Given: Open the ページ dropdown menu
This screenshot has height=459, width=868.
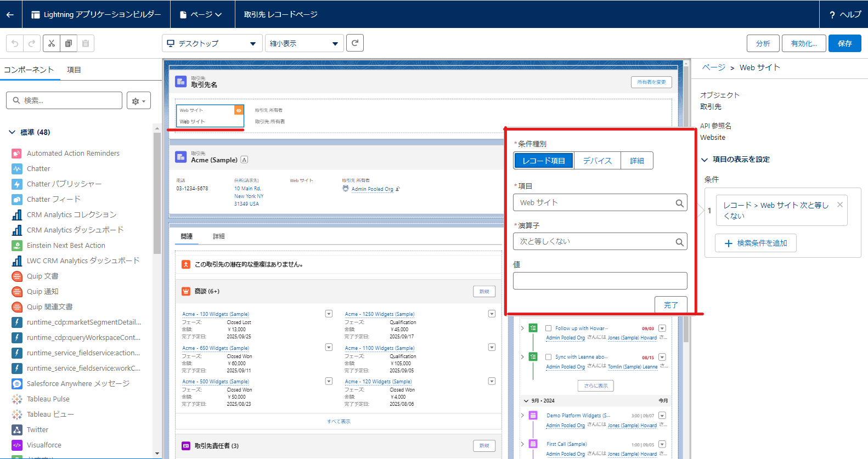Looking at the screenshot, I should 201,14.
